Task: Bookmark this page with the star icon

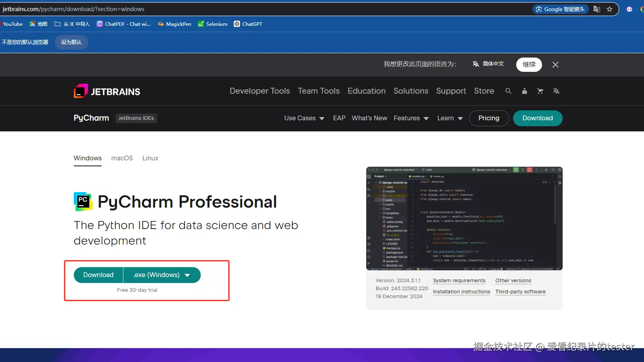Action: click(609, 9)
